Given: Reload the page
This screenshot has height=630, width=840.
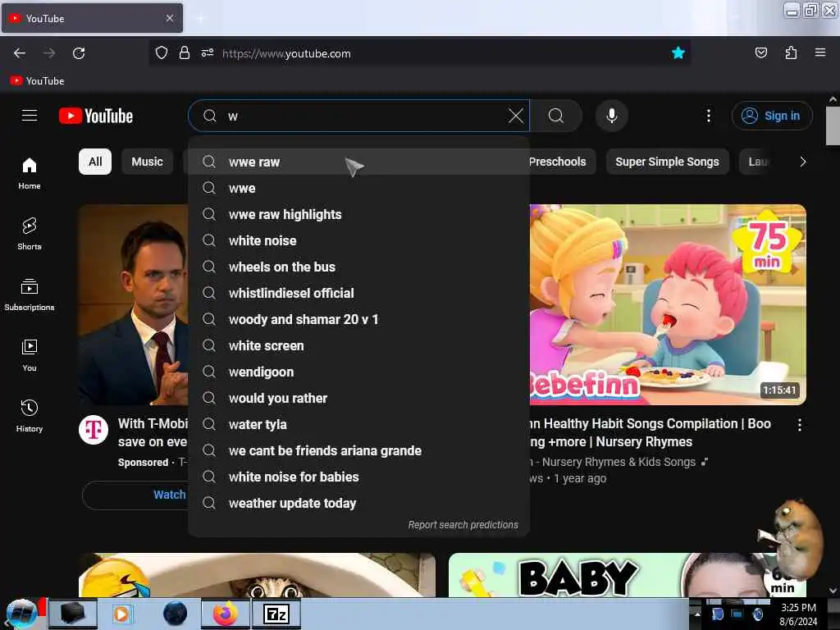Looking at the screenshot, I should point(79,53).
